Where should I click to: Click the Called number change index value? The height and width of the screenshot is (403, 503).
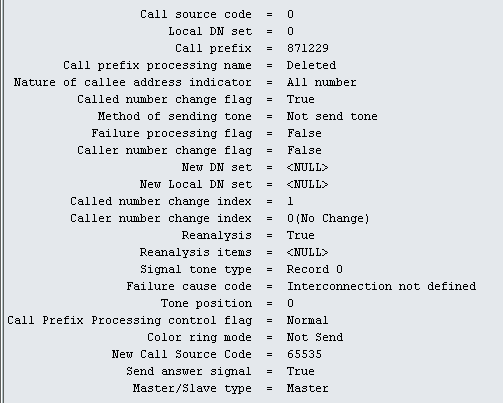coord(290,201)
